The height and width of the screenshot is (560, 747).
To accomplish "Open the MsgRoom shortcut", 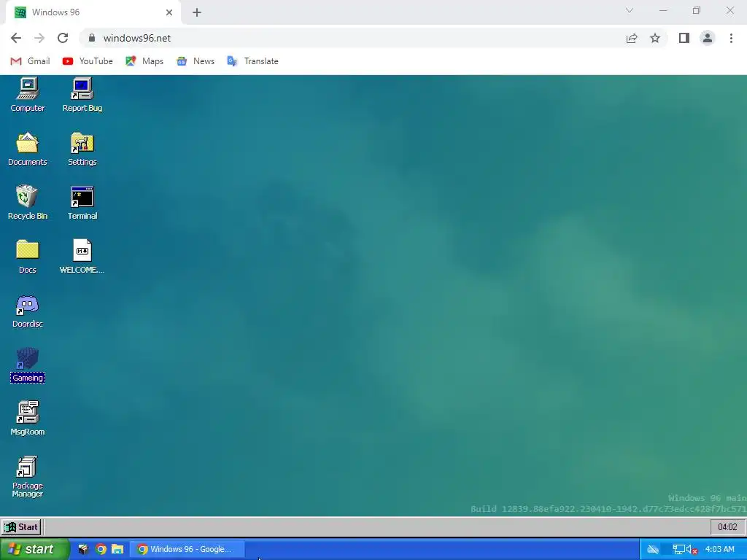I will pos(28,419).
